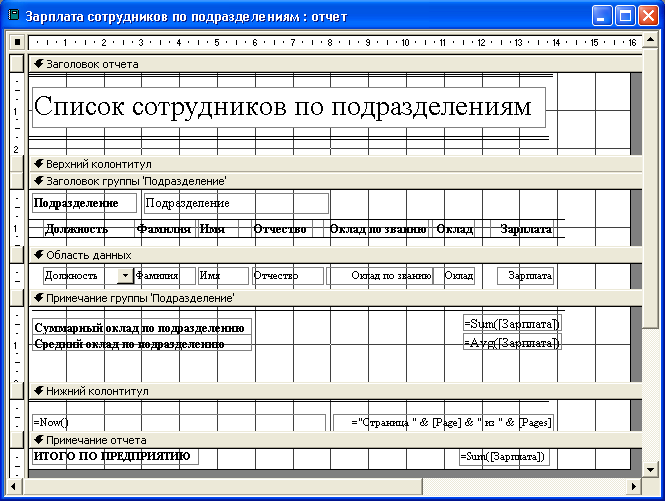The height and width of the screenshot is (501, 665).
Task: Click the report window title bar icon
Action: coord(14,16)
